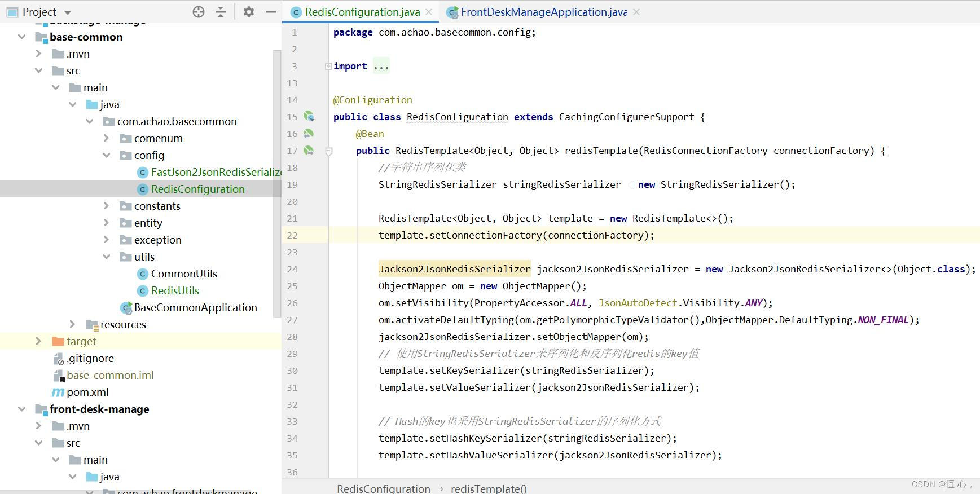Click the locate/select opened file icon
The height and width of the screenshot is (494, 980).
pyautogui.click(x=199, y=12)
